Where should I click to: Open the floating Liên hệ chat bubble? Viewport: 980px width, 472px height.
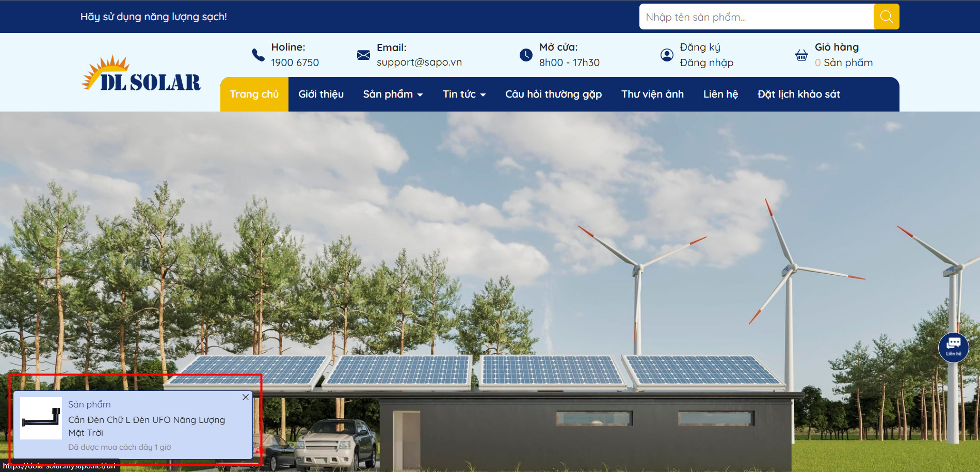953,347
